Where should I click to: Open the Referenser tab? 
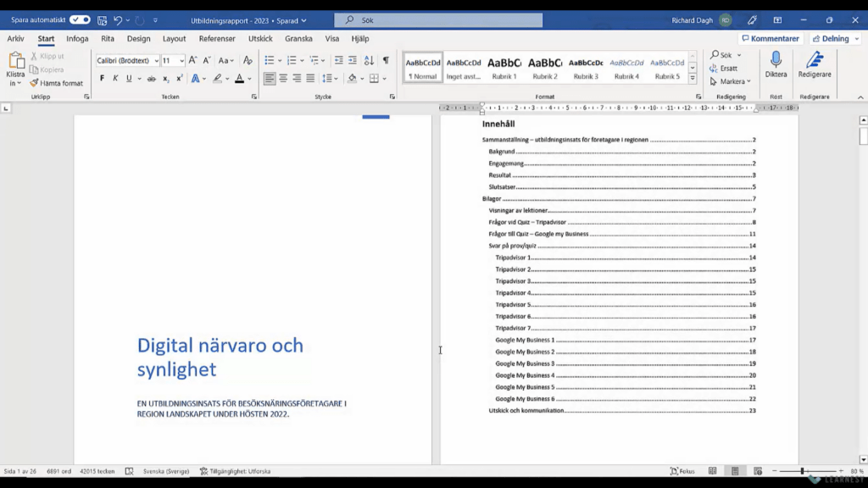(x=217, y=39)
